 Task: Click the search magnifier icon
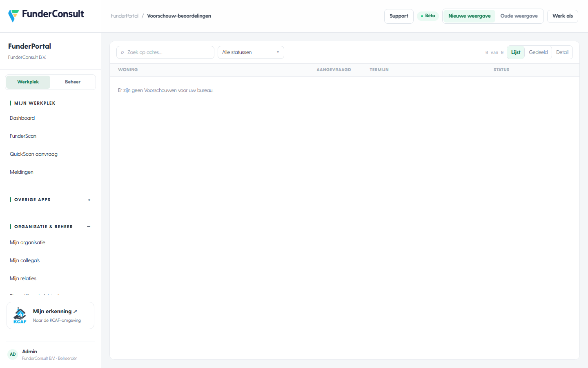[x=122, y=52]
